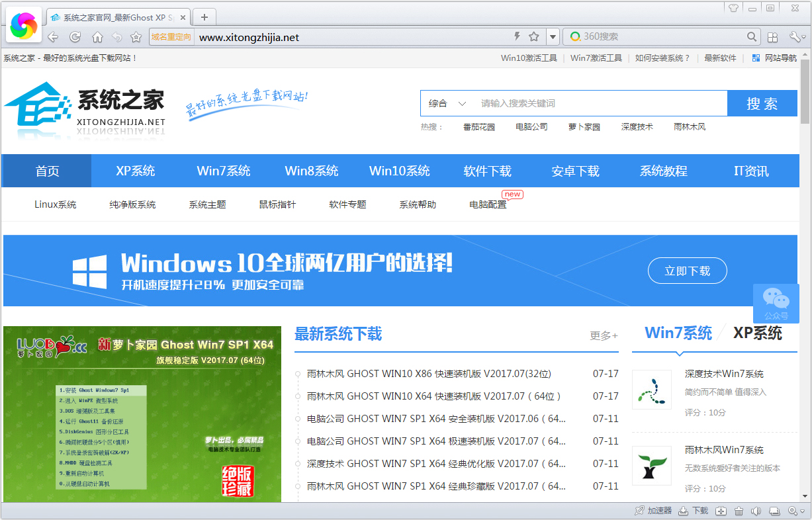Open the download manager in status bar
The height and width of the screenshot is (520, 812).
coord(694,511)
